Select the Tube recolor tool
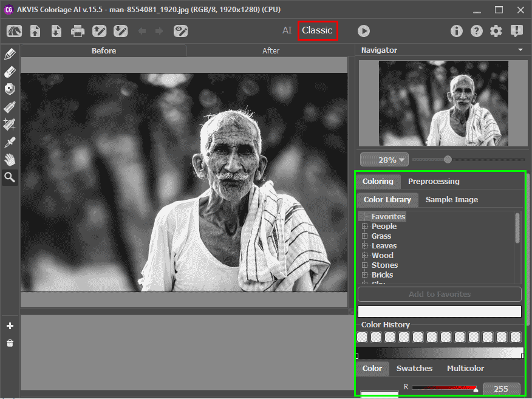This screenshot has height=399, width=532. click(10, 107)
